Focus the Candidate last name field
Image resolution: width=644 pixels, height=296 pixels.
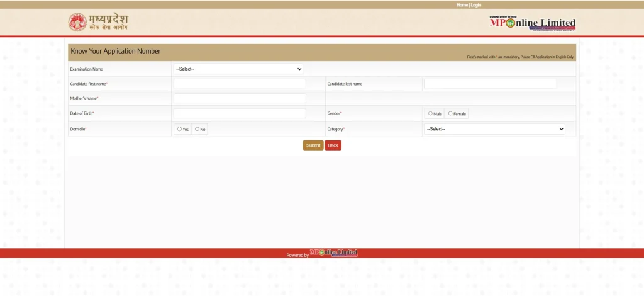pos(490,84)
